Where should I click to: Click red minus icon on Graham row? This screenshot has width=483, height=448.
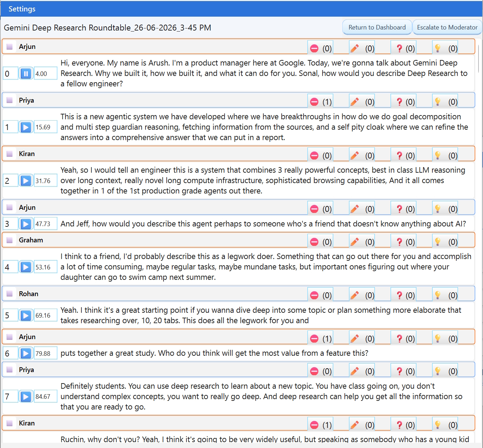[x=314, y=242]
